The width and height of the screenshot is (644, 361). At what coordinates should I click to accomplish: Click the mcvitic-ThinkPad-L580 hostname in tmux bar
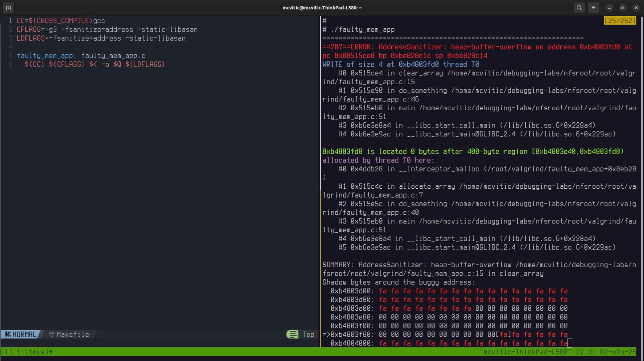point(524,352)
